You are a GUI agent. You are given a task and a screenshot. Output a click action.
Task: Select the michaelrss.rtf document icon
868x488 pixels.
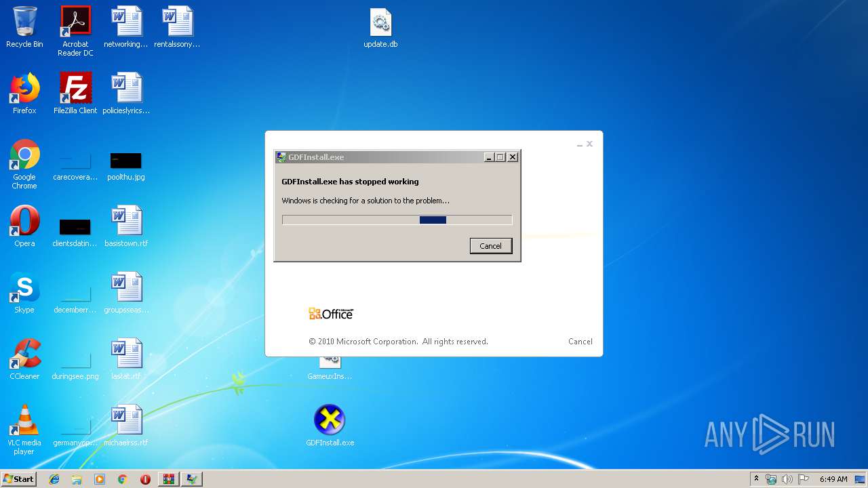[126, 426]
